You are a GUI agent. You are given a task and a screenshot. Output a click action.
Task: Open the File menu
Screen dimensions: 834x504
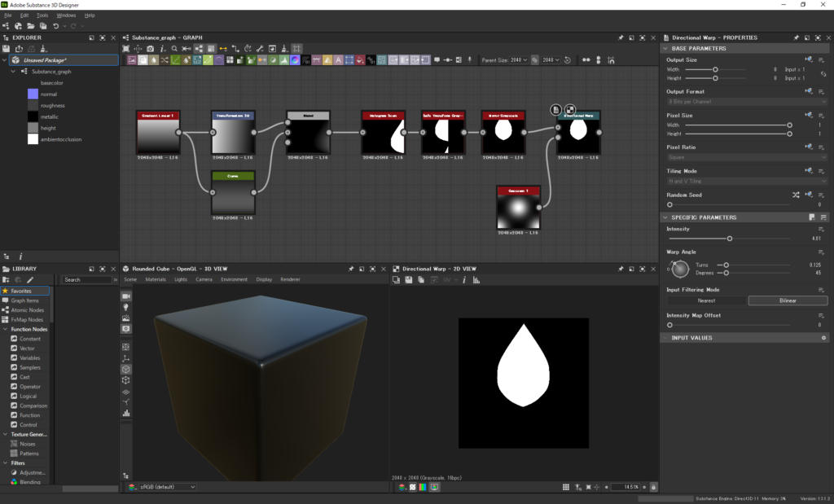click(8, 15)
